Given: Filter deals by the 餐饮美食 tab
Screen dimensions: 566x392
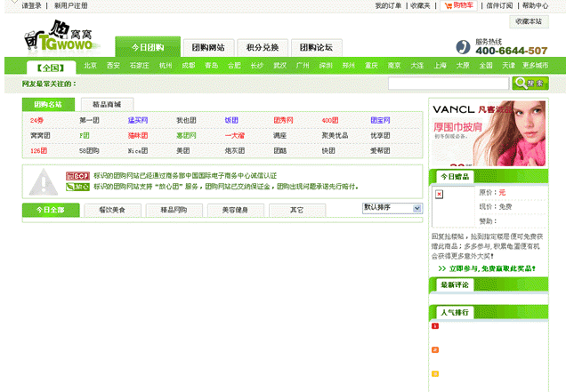Looking at the screenshot, I should point(112,210).
